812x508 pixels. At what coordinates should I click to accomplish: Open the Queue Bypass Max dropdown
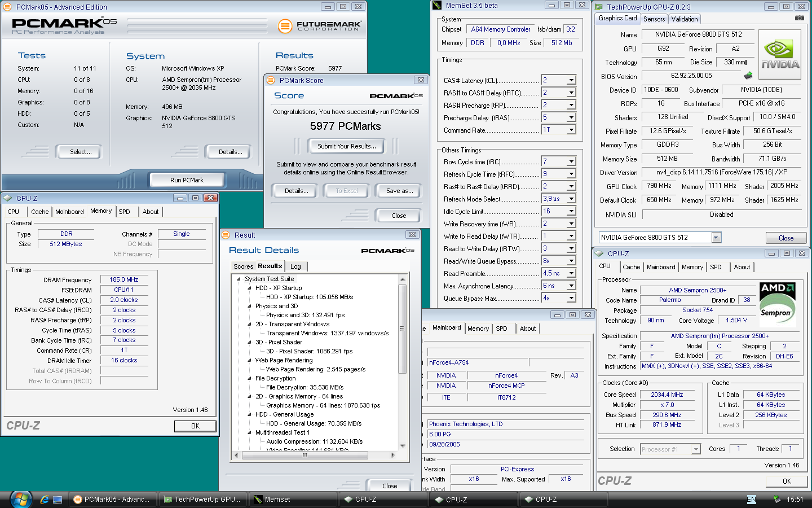(571, 298)
